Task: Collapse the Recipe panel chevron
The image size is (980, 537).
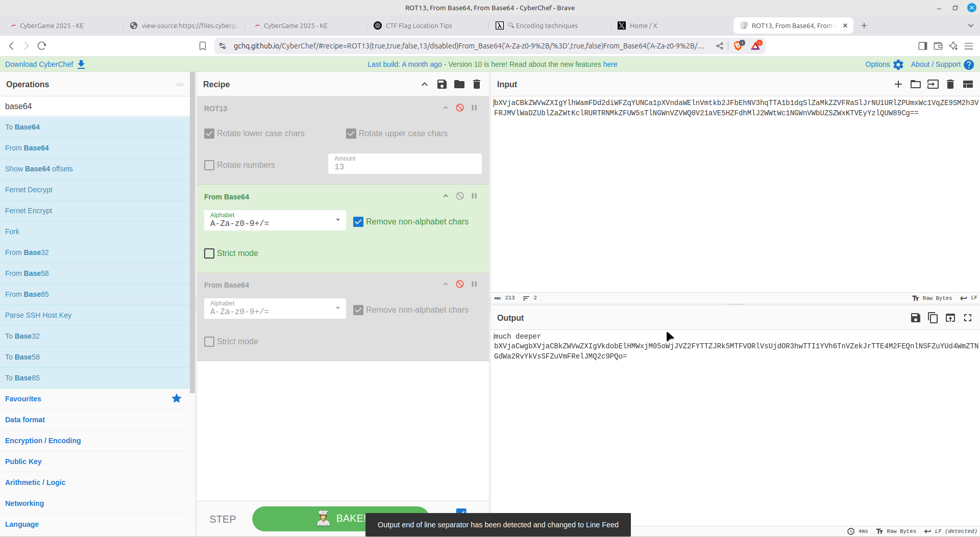Action: point(425,84)
